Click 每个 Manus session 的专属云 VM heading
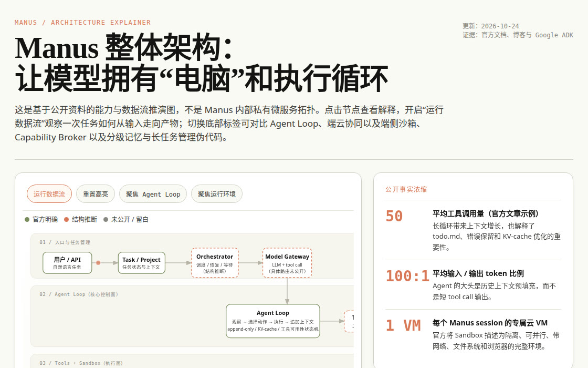Viewport: 588px width, 368px height. coord(490,323)
